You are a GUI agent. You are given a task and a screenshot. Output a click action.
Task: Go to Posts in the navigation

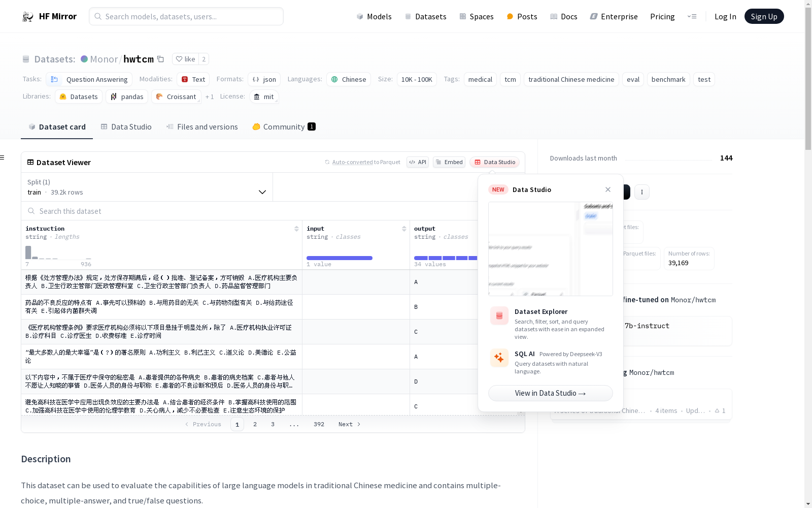tap(522, 16)
